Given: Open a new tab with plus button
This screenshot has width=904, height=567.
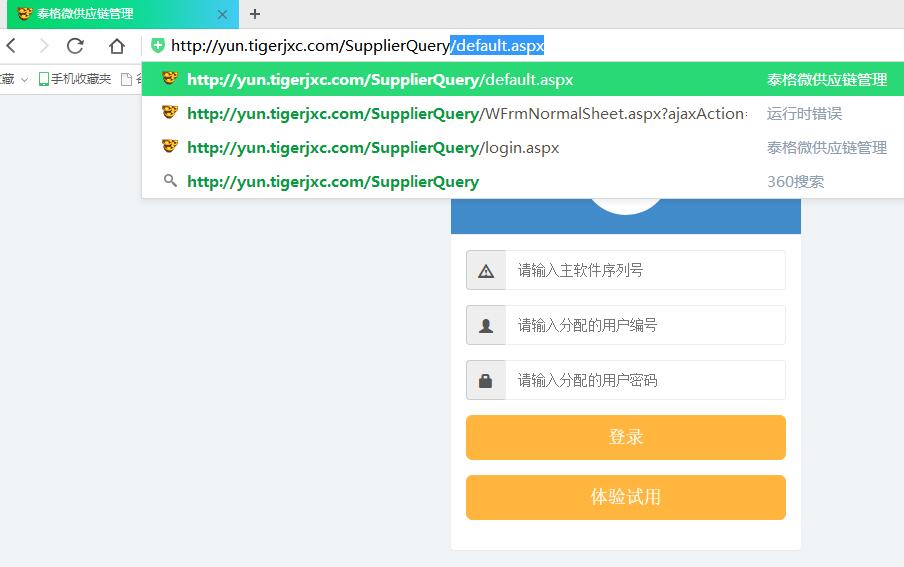Looking at the screenshot, I should (255, 14).
